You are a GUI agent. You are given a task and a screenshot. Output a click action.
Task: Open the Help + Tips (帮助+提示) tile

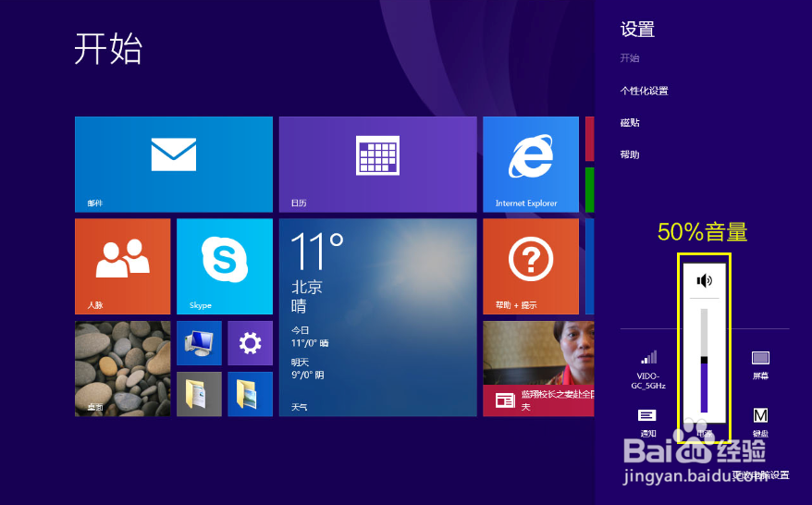pyautogui.click(x=531, y=266)
